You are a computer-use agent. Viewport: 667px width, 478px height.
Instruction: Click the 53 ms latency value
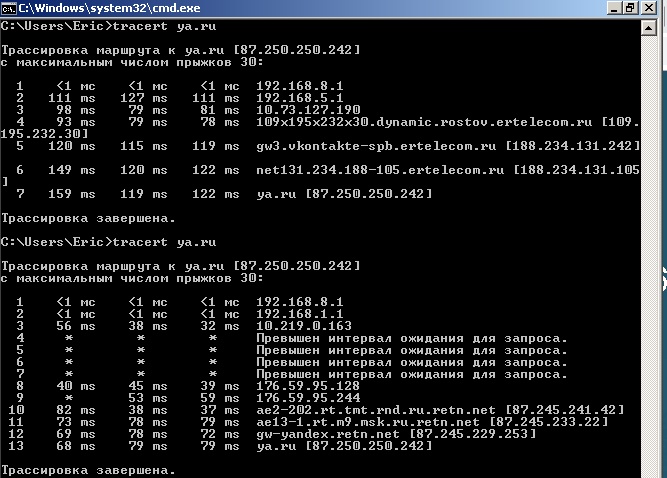(148, 398)
